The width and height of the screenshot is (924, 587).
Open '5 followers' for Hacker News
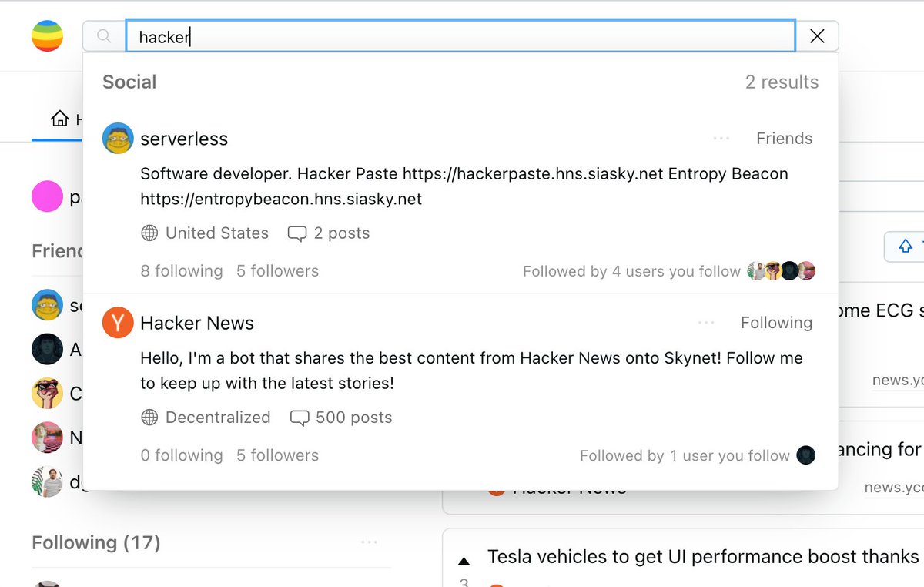click(x=277, y=455)
